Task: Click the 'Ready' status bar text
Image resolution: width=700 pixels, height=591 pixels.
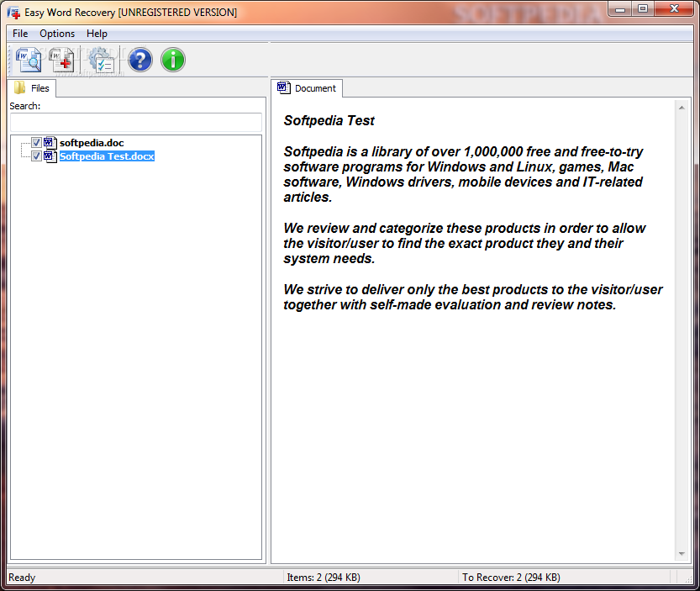Action: pyautogui.click(x=22, y=578)
